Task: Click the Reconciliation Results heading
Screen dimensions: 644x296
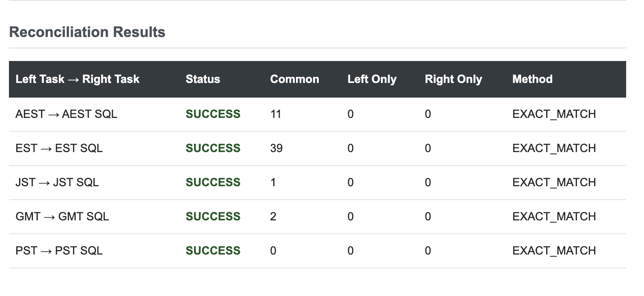Action: click(87, 32)
